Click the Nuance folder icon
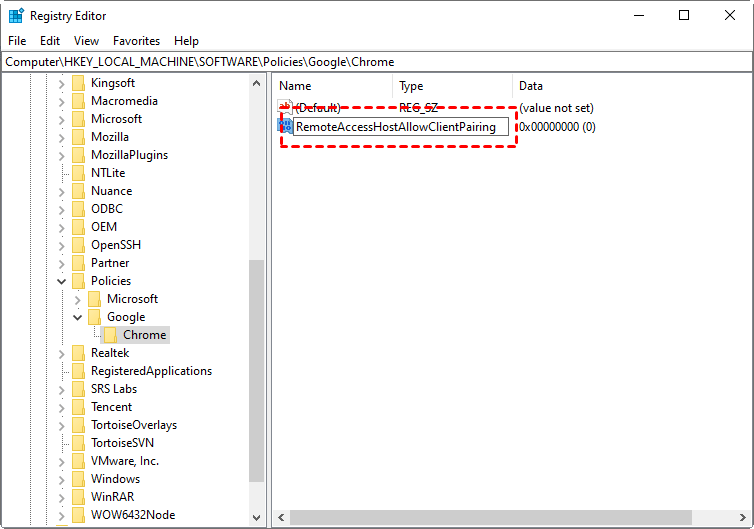The width and height of the screenshot is (754, 529). 78,191
